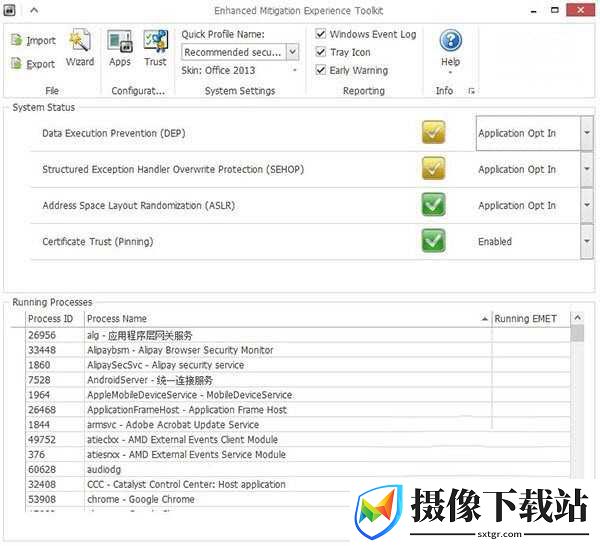
Task: Click the SEHOP yellow status icon
Action: (x=433, y=168)
